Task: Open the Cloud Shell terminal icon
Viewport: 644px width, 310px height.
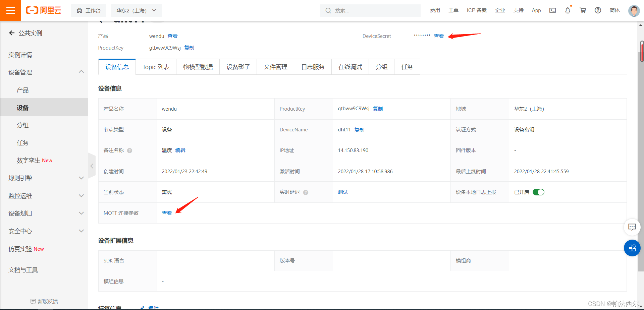Action: 552,10
